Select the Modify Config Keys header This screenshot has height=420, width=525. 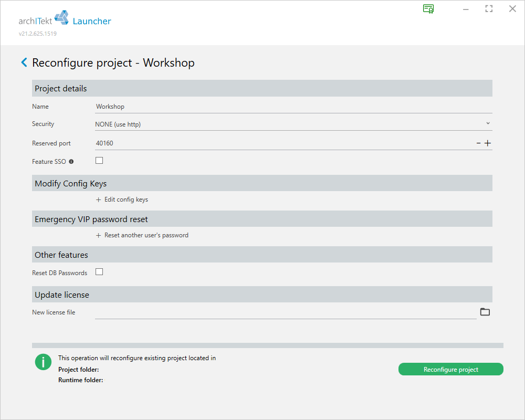coord(262,183)
